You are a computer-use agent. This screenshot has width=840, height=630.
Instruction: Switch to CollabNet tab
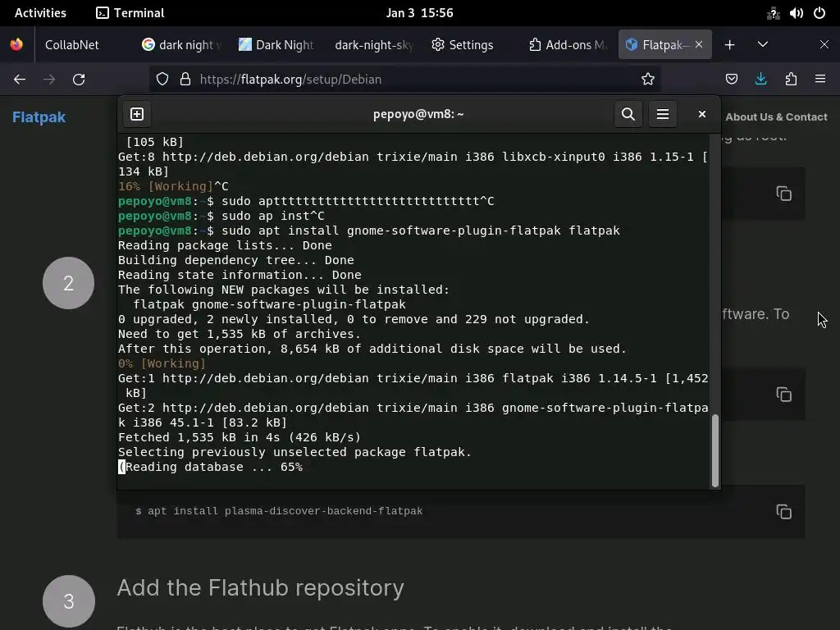tap(72, 45)
